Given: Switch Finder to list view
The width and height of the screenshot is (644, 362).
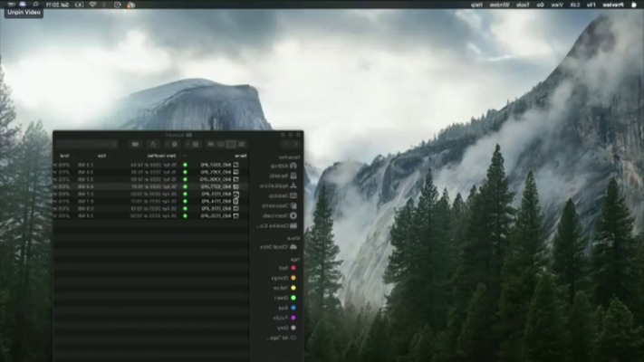Looking at the screenshot, I should pyautogui.click(x=231, y=144).
